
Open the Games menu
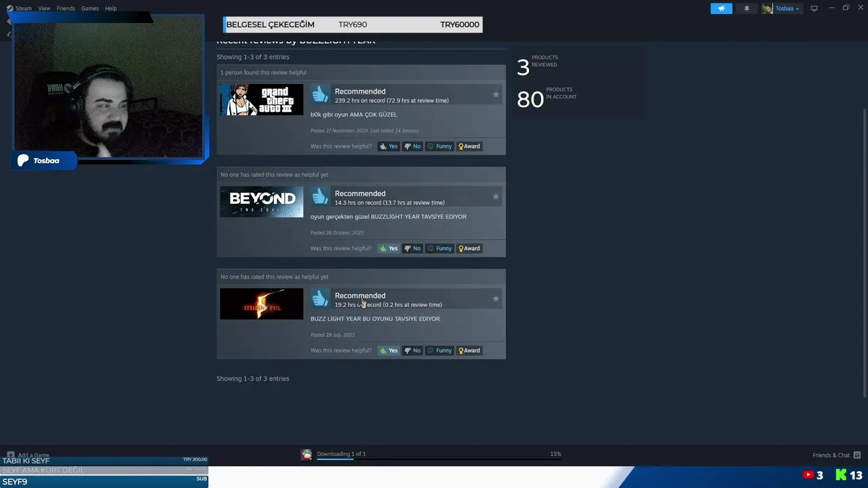click(90, 8)
